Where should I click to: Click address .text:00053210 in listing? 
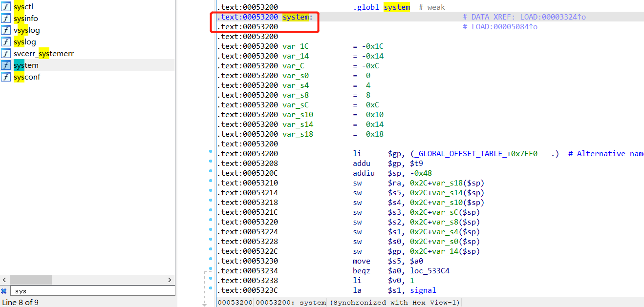tap(248, 183)
